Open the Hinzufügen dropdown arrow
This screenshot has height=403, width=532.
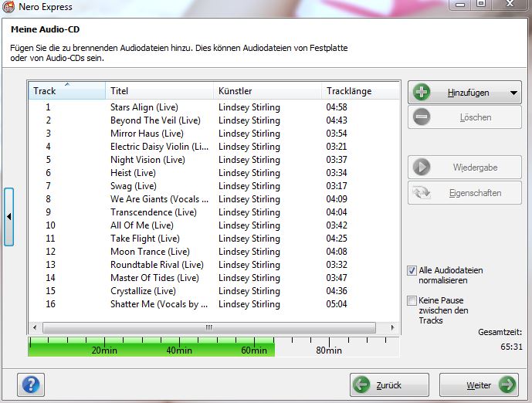[x=513, y=93]
